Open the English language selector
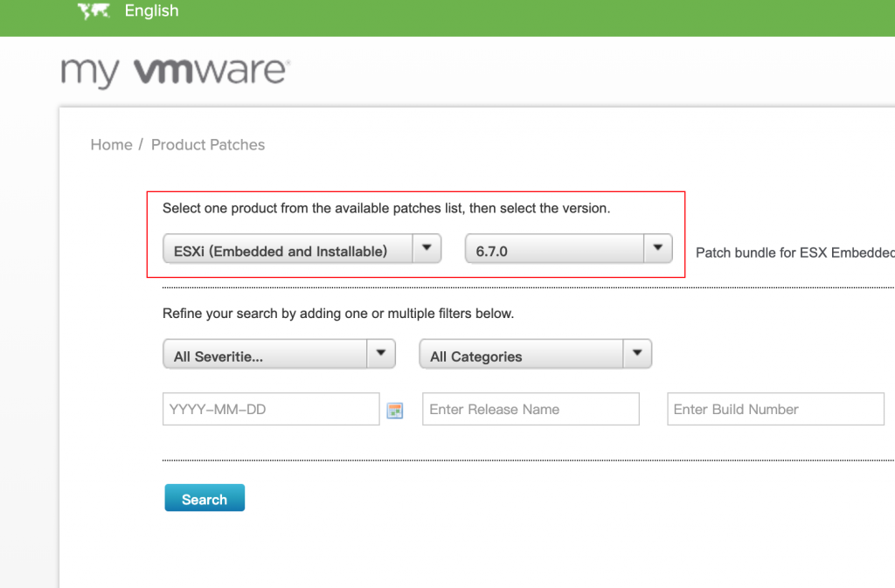This screenshot has width=895, height=588. 151,11
